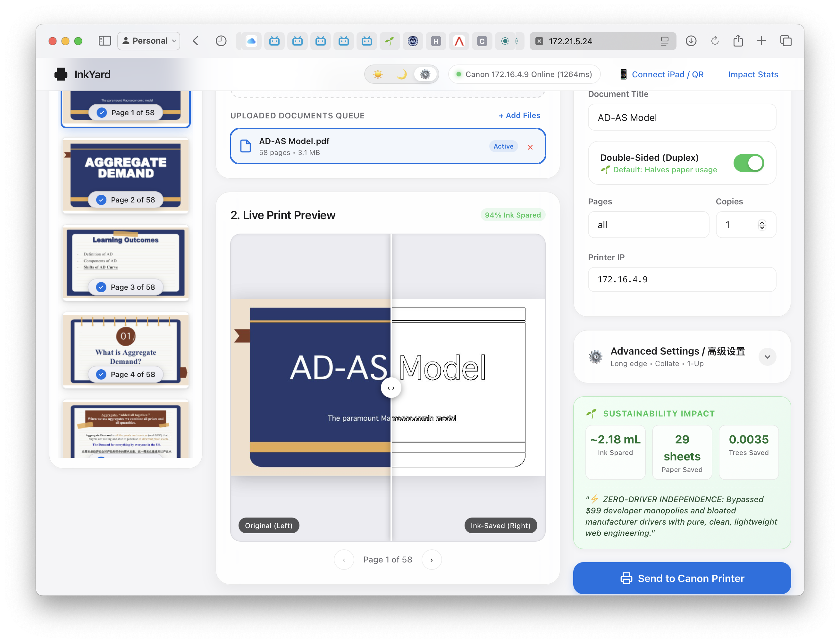The width and height of the screenshot is (840, 643).
Task: Open the Personal profile dropdown
Action: point(149,41)
